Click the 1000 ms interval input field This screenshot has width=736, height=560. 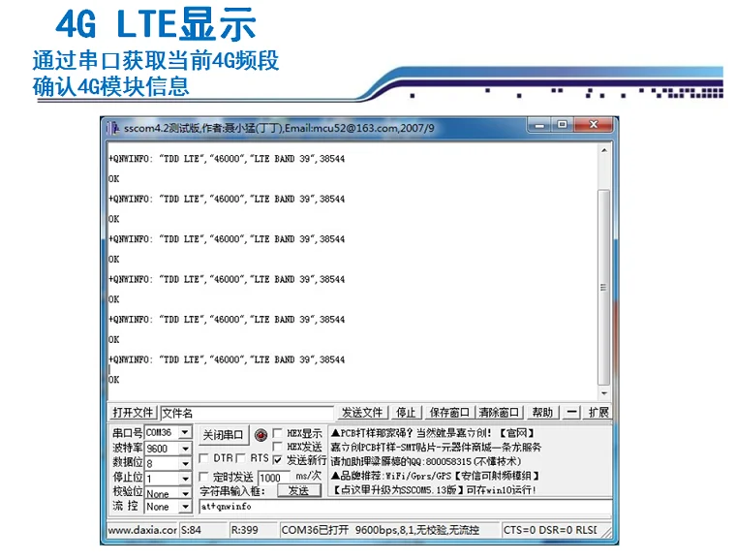274,478
